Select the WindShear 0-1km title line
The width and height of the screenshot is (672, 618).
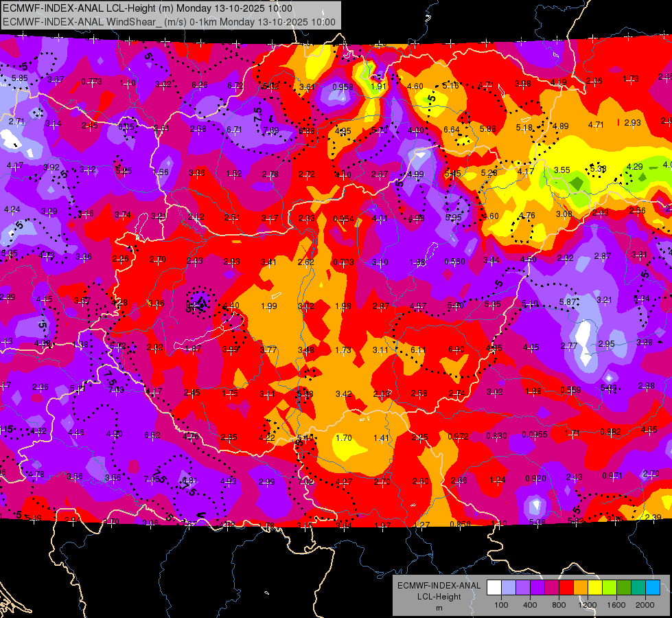(169, 22)
